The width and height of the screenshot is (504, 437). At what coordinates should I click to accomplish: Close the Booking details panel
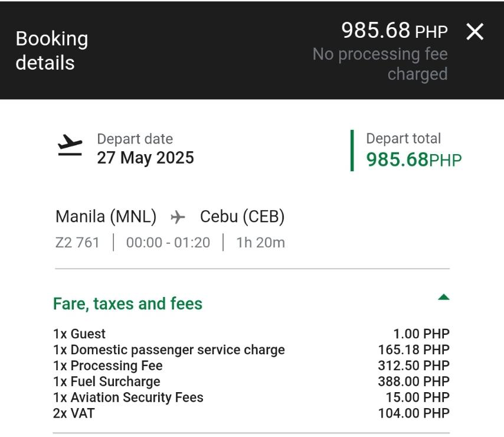[x=474, y=32]
